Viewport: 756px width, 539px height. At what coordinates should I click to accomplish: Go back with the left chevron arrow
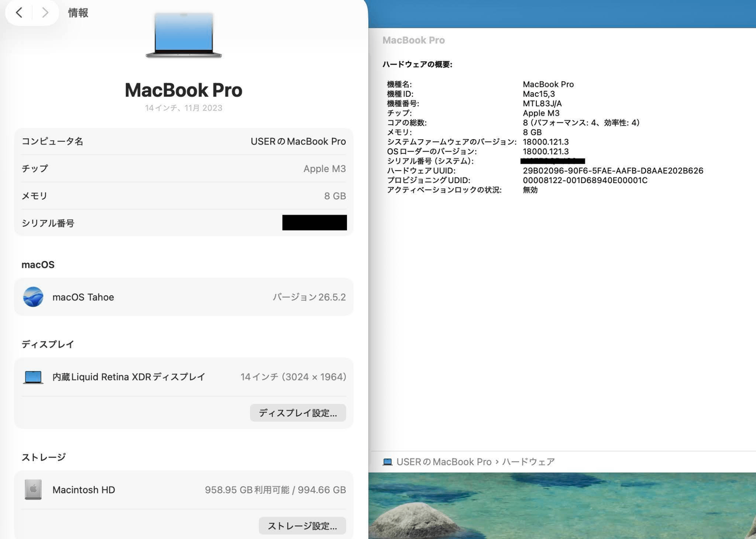[x=19, y=13]
